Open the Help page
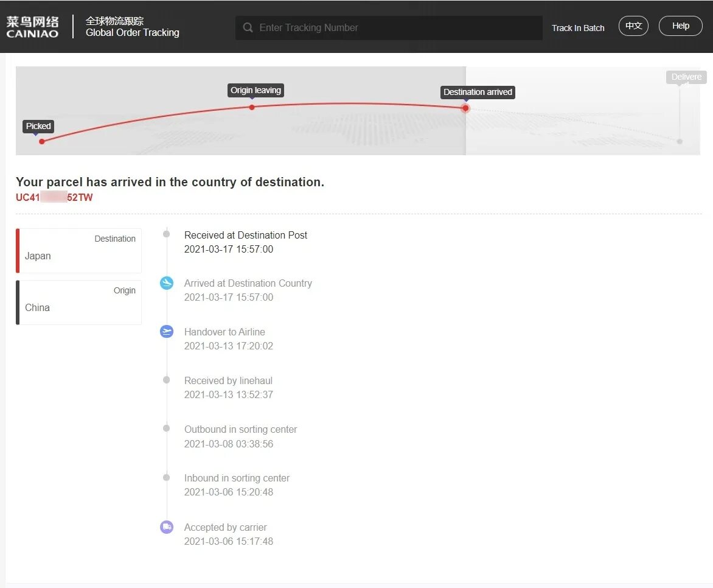The height and width of the screenshot is (588, 713). [x=680, y=26]
